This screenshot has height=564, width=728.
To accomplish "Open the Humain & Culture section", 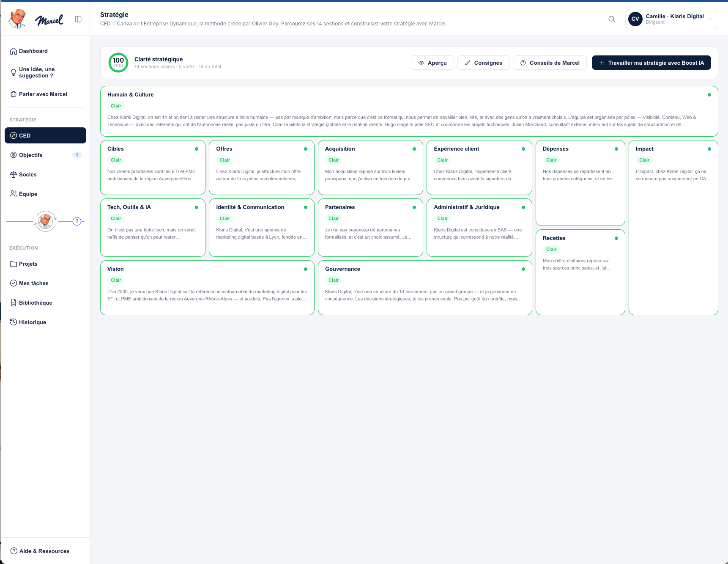I will click(409, 111).
